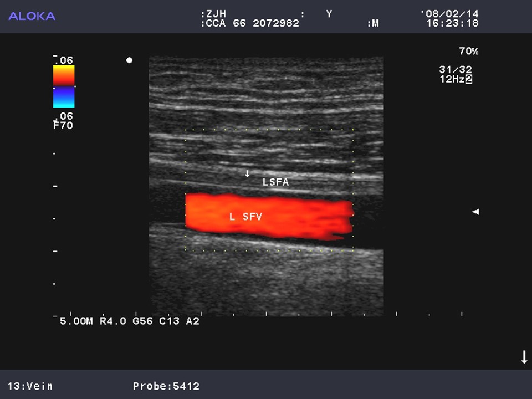Click the red-yellow part of color scale
This screenshot has height=399, width=532.
click(64, 75)
